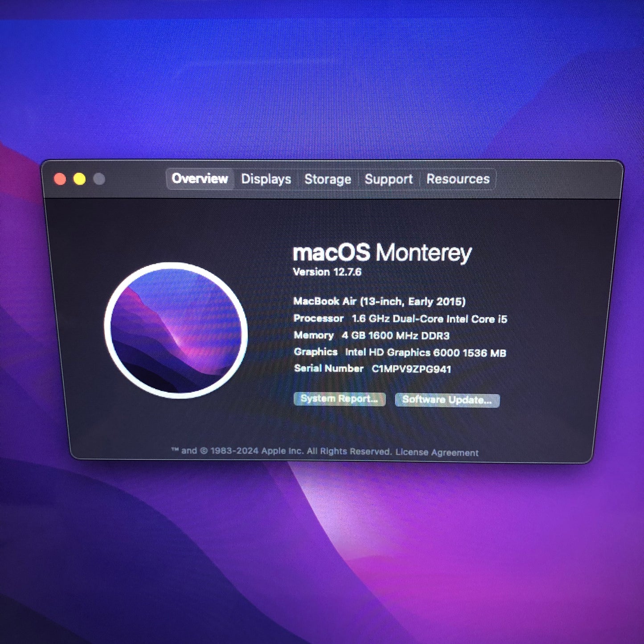Select the Overview tab
Image resolution: width=644 pixels, height=644 pixels.
coord(200,179)
